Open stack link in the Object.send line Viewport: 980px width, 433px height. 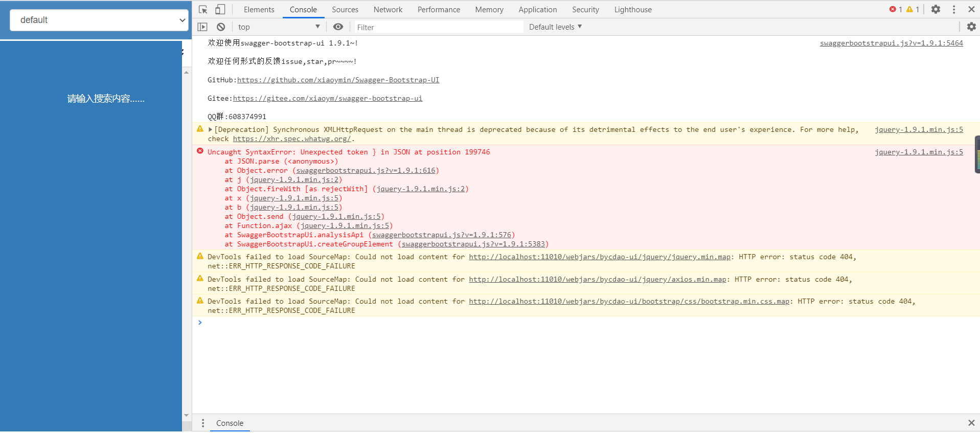click(336, 216)
